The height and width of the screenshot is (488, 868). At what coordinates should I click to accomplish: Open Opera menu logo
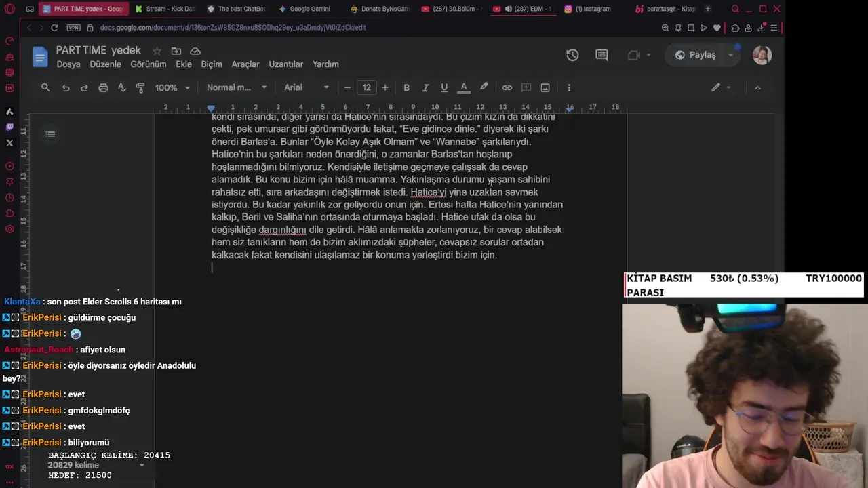coord(9,9)
